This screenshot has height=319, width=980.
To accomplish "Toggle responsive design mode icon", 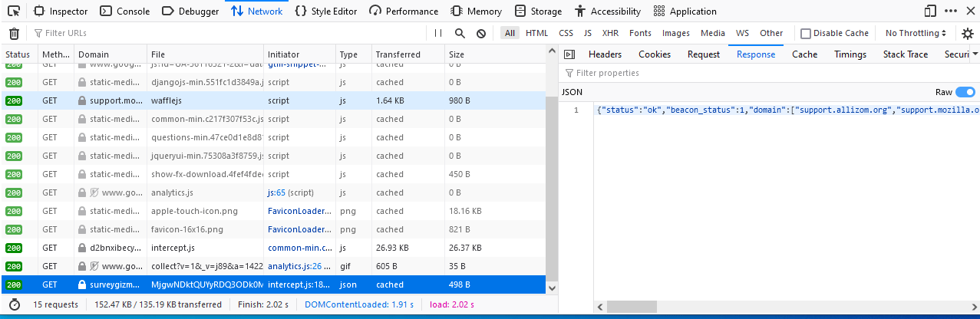I will (930, 12).
